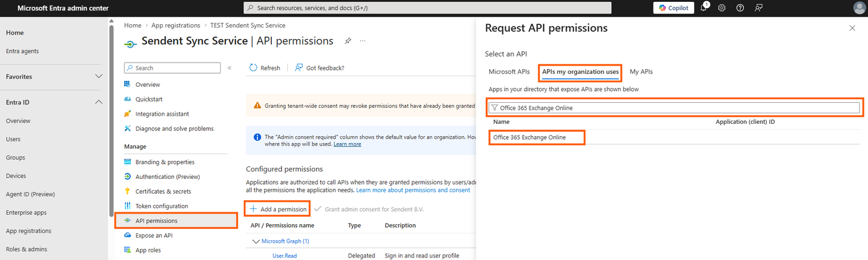Image resolution: width=868 pixels, height=260 pixels.
Task: Expand the Favorites section
Action: (x=99, y=77)
